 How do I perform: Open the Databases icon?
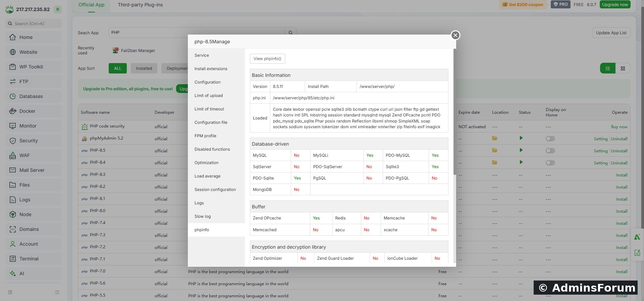point(13,96)
